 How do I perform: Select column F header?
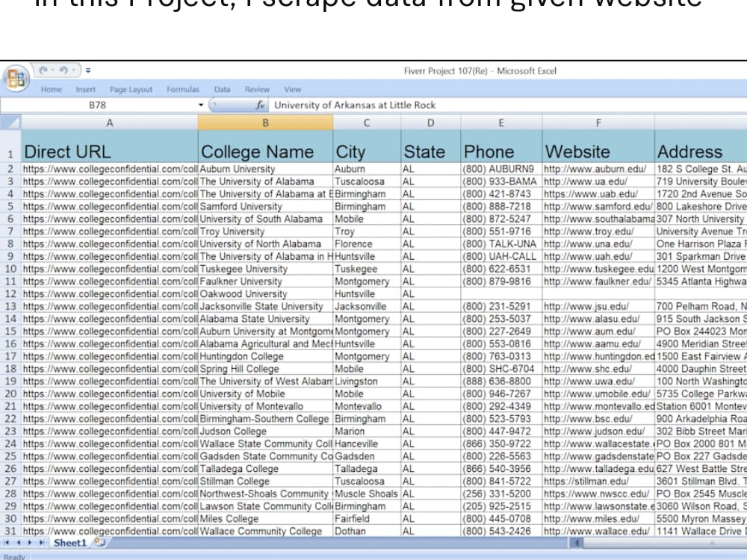coord(598,123)
